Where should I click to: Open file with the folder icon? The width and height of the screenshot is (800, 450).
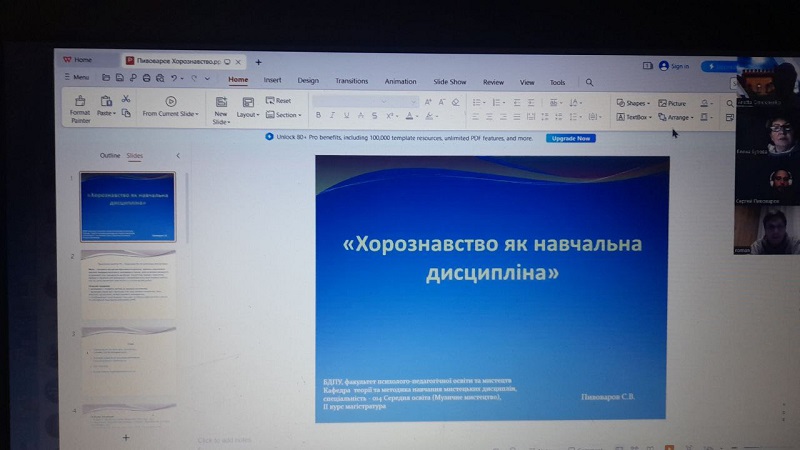tap(106, 78)
